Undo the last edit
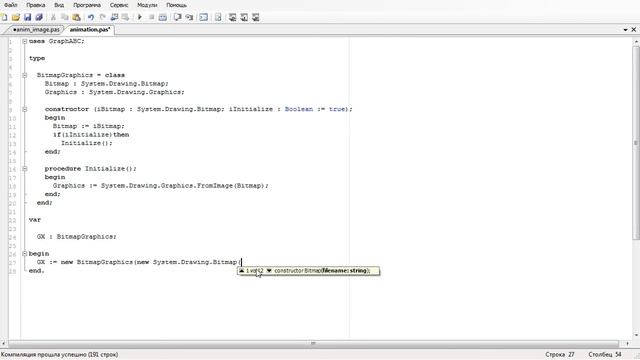The height and width of the screenshot is (360, 640). pos(91,17)
